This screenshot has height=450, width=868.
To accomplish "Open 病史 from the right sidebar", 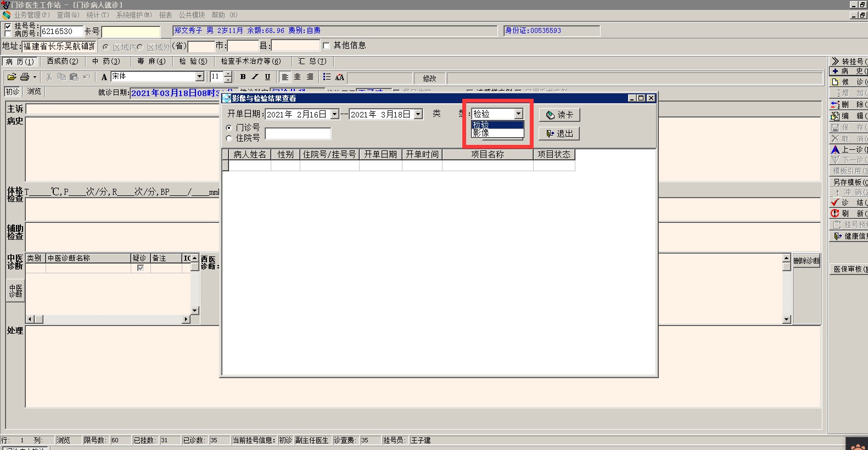I will pyautogui.click(x=849, y=71).
